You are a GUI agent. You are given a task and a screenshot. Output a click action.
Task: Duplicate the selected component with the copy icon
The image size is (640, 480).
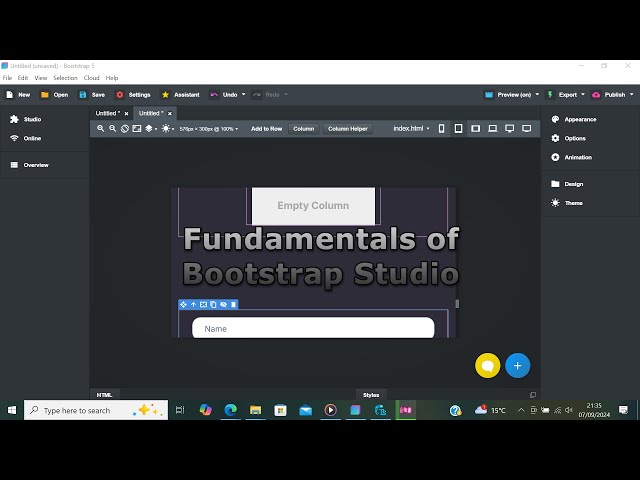coord(213,304)
